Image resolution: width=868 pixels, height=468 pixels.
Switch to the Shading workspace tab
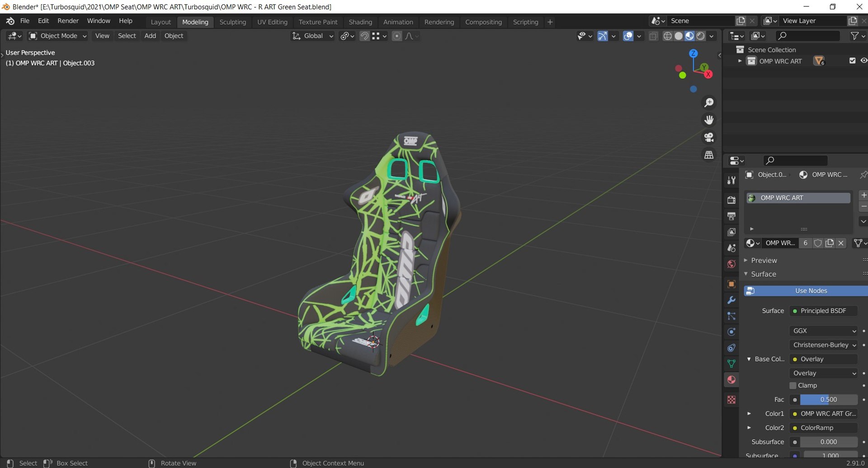(x=360, y=22)
